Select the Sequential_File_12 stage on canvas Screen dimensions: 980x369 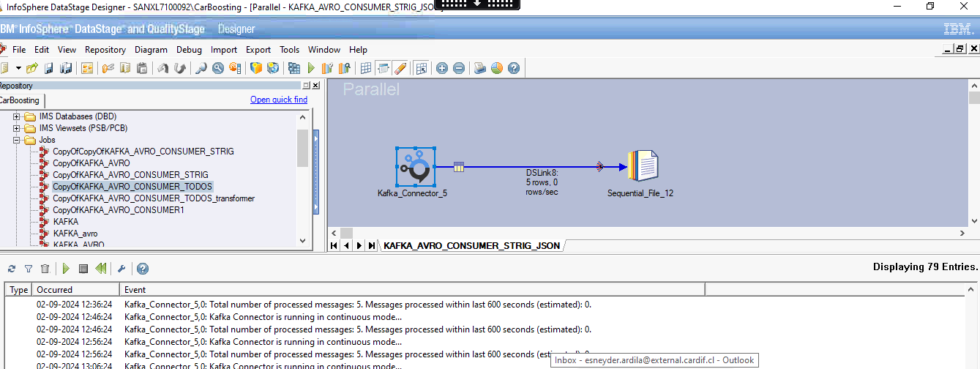(644, 166)
